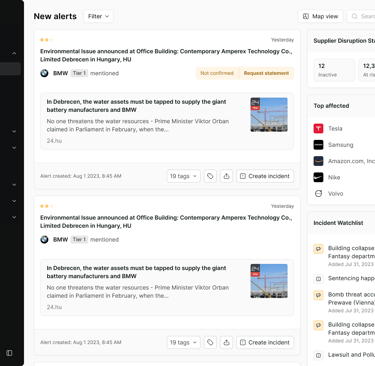
Task: Click tag icon on first alert
Action: tap(210, 176)
